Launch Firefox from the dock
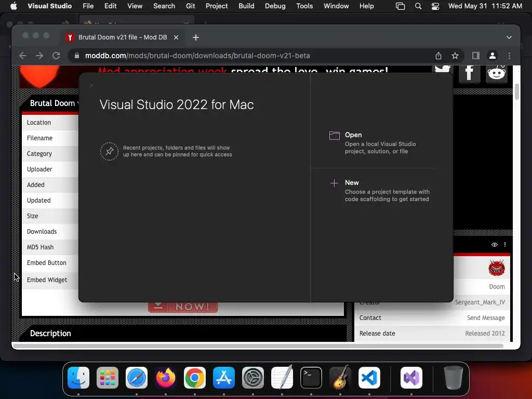The height and width of the screenshot is (399, 532). 166,378
